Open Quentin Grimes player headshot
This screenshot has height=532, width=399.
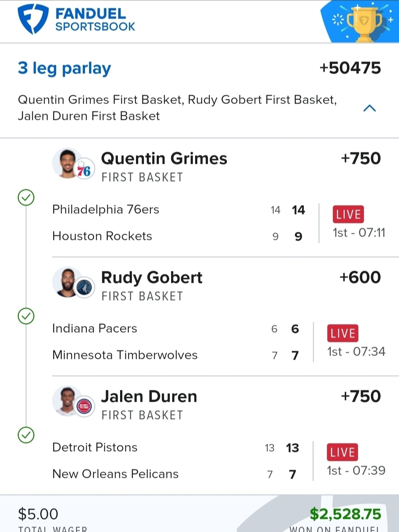(x=67, y=163)
